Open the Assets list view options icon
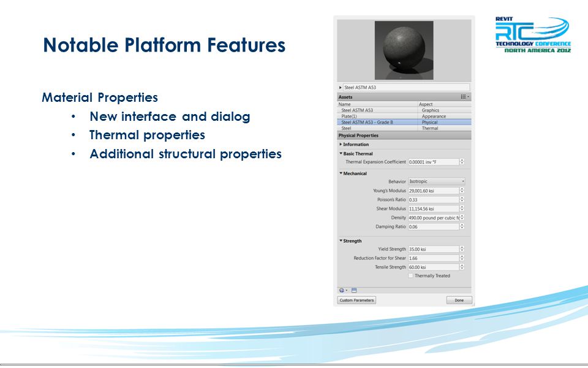This screenshot has width=588, height=368. (465, 97)
